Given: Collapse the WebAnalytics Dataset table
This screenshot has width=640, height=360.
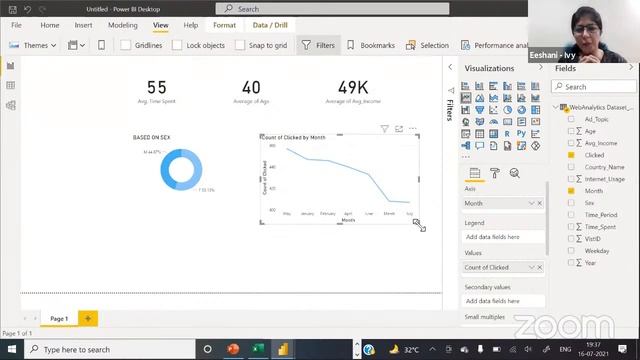Looking at the screenshot, I should tap(556, 107).
